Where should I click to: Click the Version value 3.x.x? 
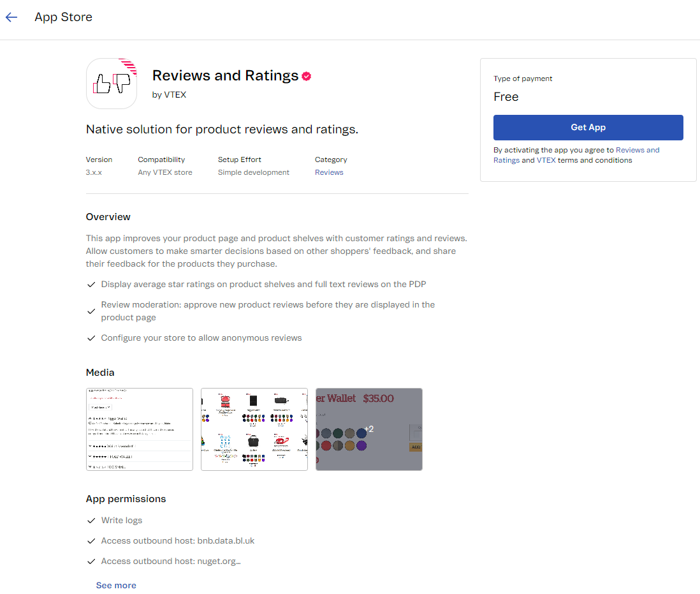click(94, 172)
